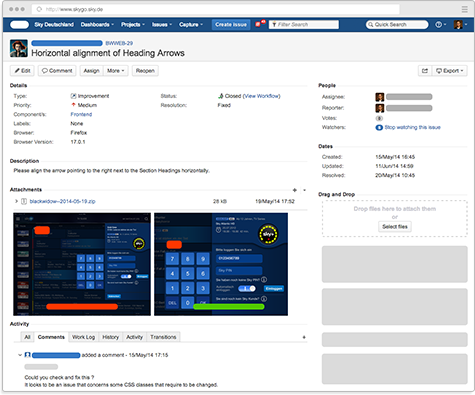Click the plus icon to add attachment

294,190
